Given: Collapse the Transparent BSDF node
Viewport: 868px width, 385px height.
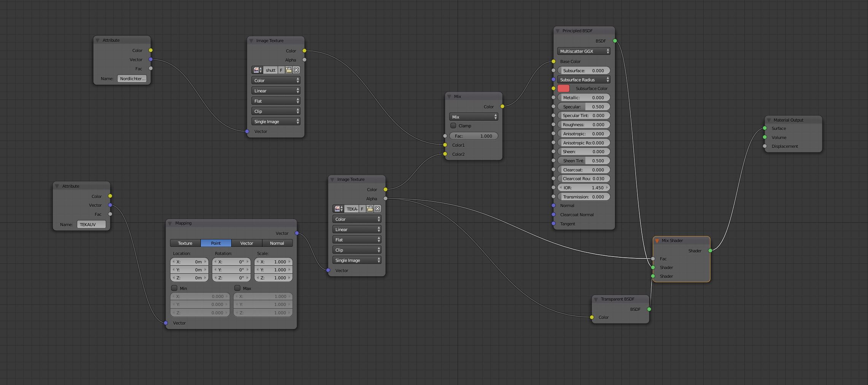Looking at the screenshot, I should (596, 299).
